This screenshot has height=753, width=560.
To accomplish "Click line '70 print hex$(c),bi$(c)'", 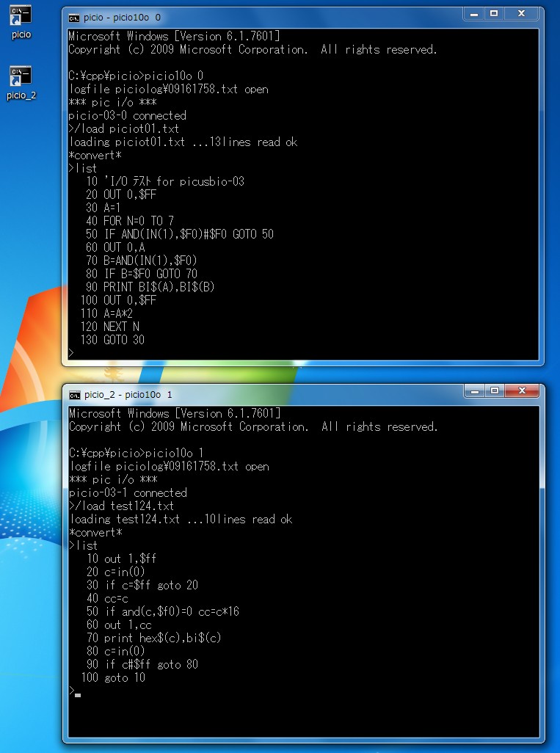I will [153, 639].
